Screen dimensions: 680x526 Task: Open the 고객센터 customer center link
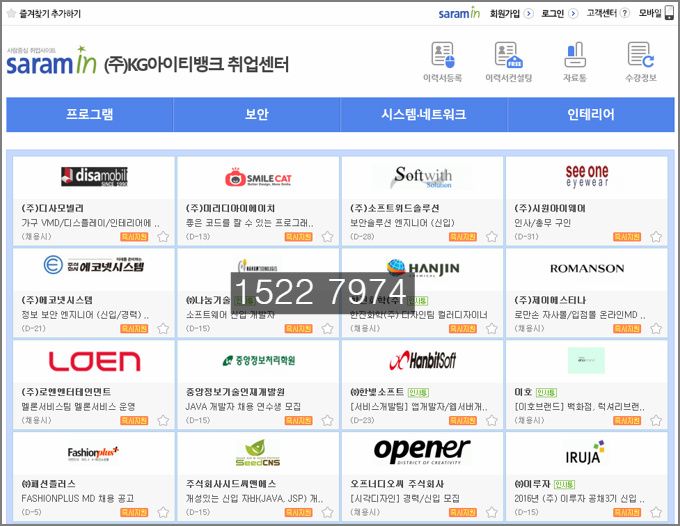pos(602,13)
